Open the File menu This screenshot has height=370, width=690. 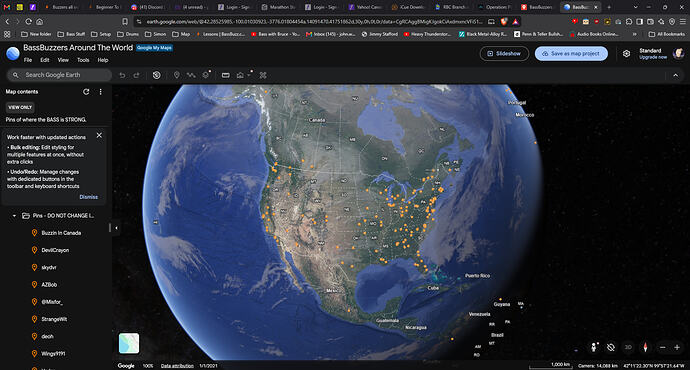[28, 60]
